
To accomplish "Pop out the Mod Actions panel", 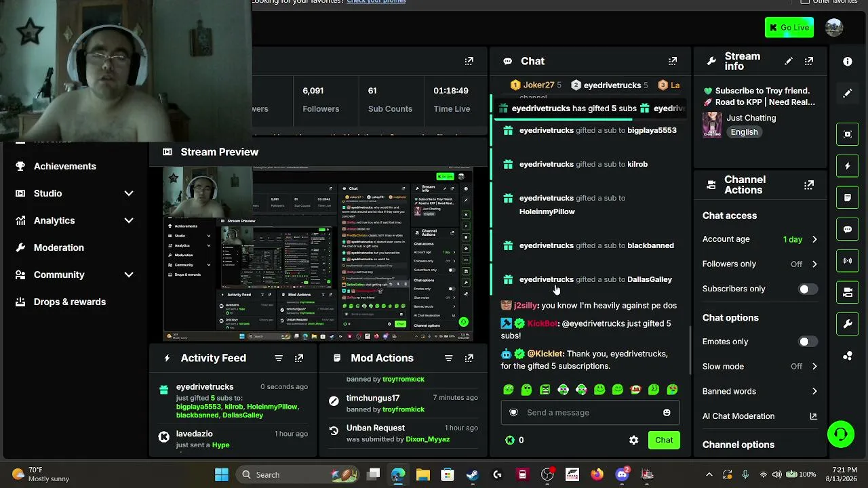I will (469, 358).
